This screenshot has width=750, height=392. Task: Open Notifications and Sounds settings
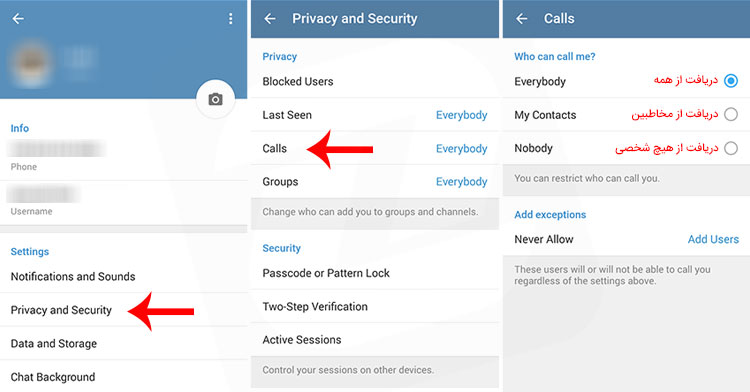pos(123,276)
